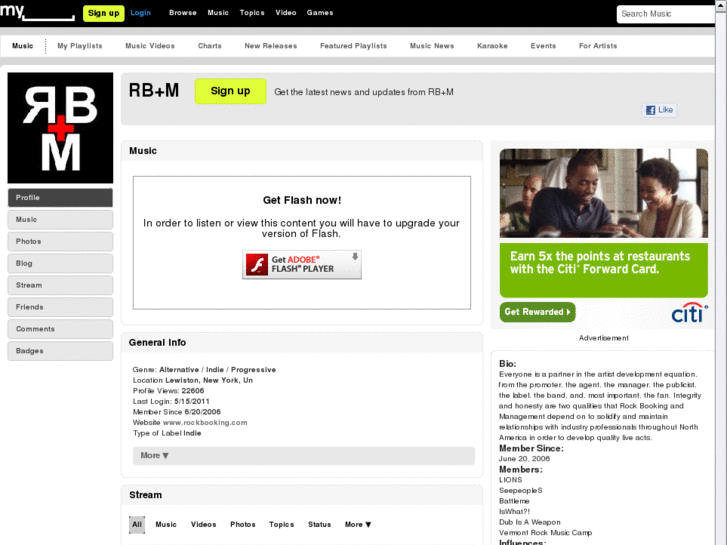This screenshot has height=545, width=727.
Task: Click the Myspace logo
Action: click(x=37, y=12)
